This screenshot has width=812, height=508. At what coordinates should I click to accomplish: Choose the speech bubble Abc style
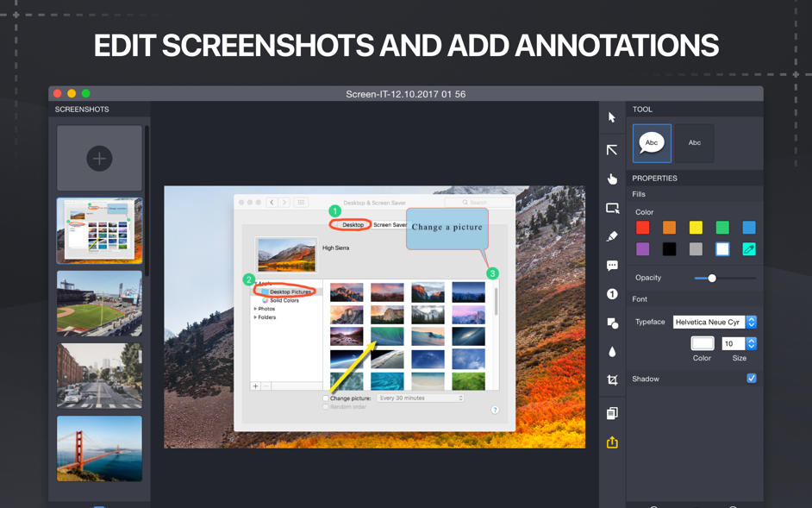click(x=652, y=143)
